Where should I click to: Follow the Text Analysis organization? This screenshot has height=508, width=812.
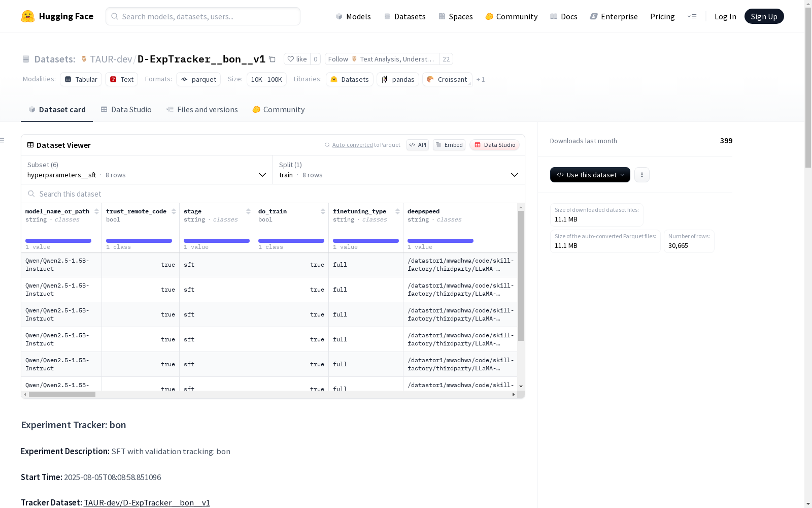(x=382, y=59)
